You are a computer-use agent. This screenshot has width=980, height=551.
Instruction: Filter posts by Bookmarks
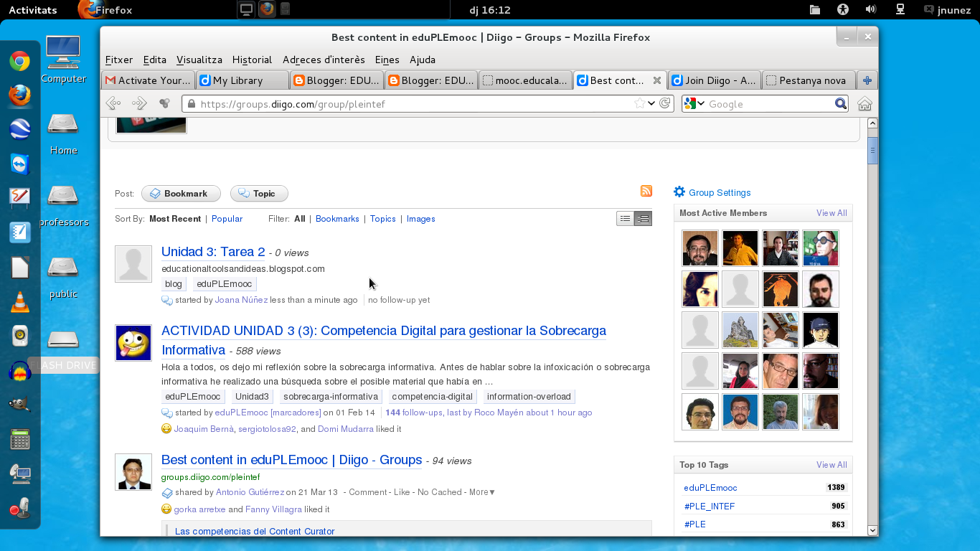pyautogui.click(x=337, y=219)
